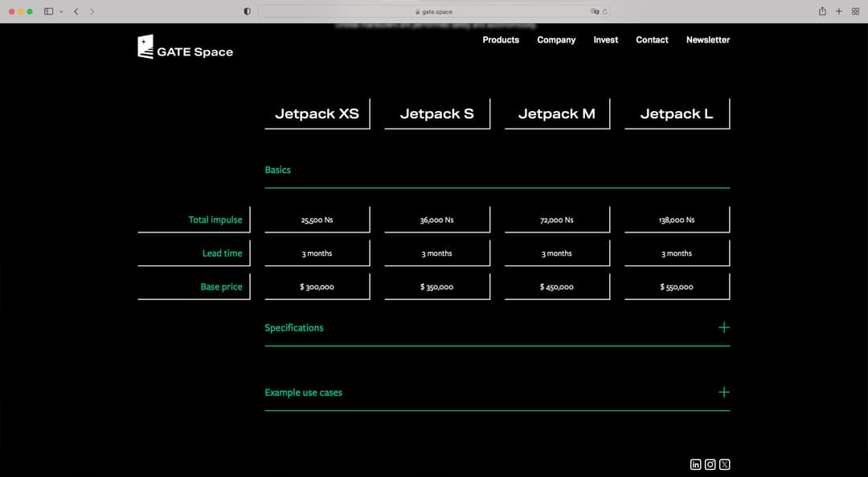Select the Jetpack XS product button
Viewport: 868px width, 477px height.
(317, 113)
